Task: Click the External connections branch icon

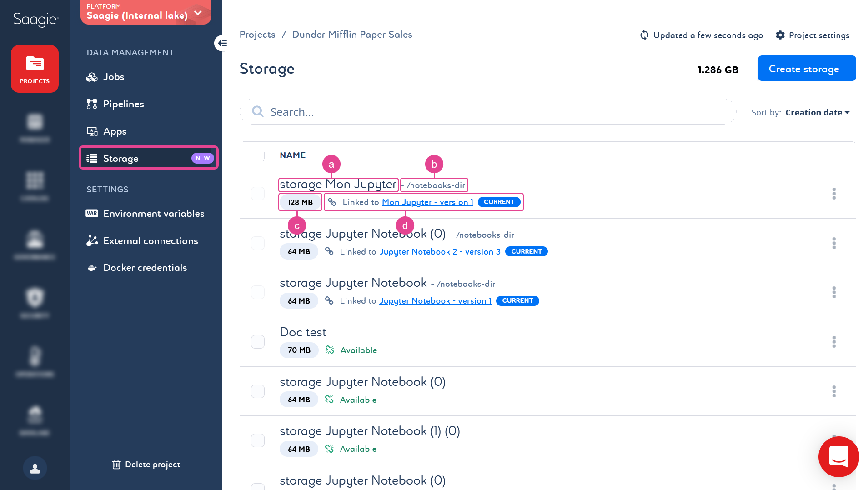Action: pyautogui.click(x=92, y=240)
